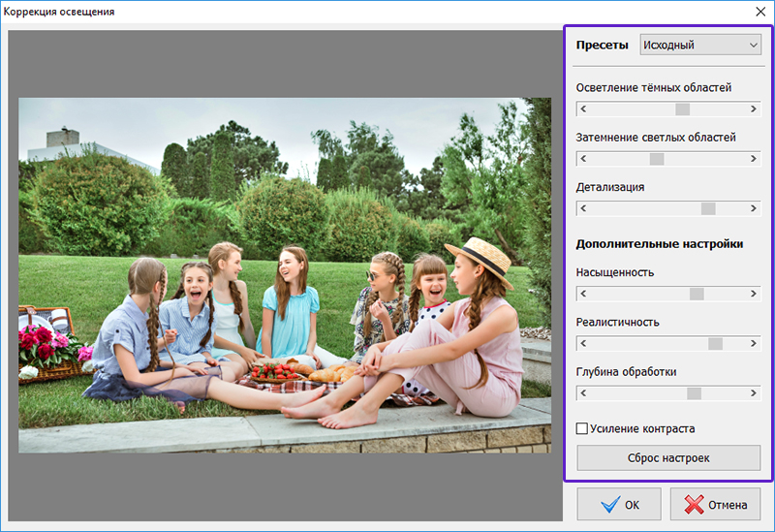Click right arrow of Затемнение светлых областей slider

pos(754,159)
